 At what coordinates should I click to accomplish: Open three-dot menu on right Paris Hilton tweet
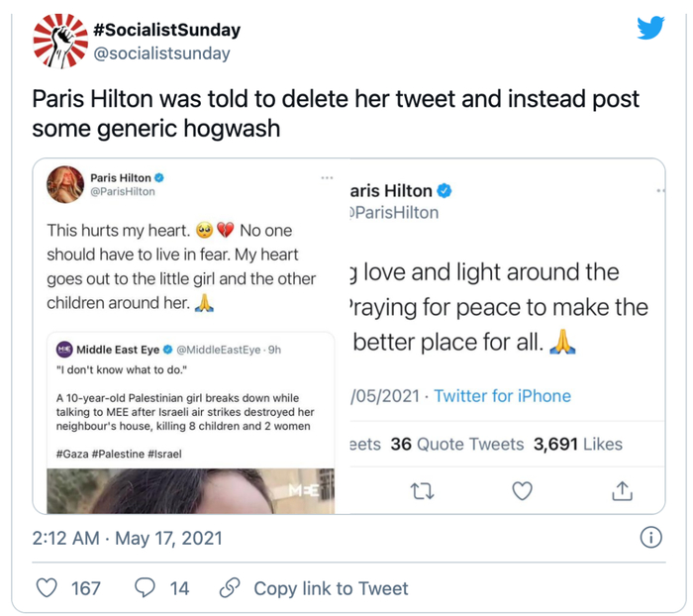pyautogui.click(x=658, y=191)
